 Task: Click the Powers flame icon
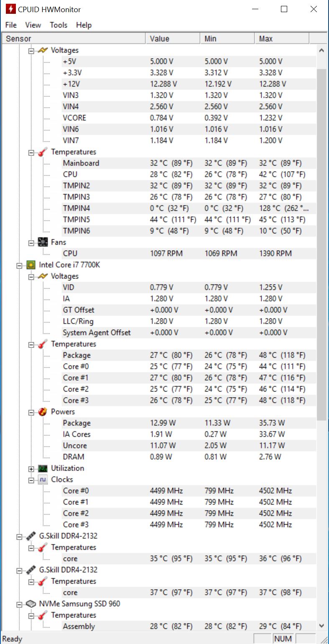click(43, 412)
